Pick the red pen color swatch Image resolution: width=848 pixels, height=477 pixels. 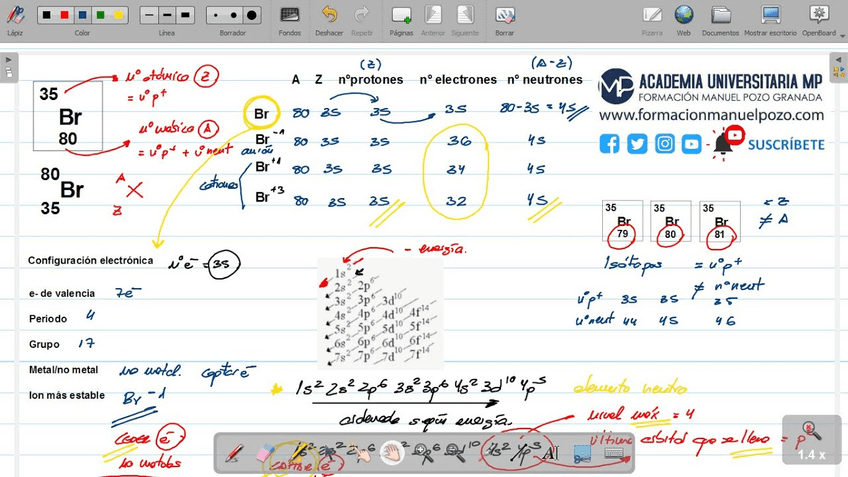point(65,16)
